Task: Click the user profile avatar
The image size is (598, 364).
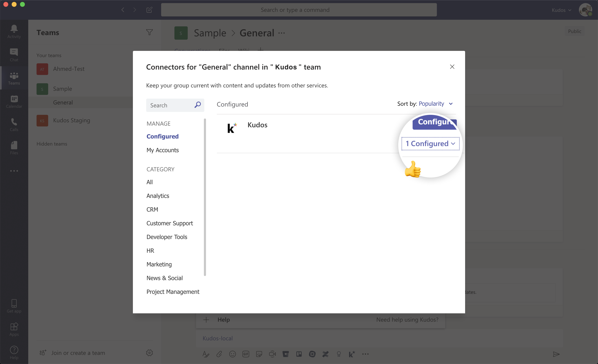Action: 585,10
